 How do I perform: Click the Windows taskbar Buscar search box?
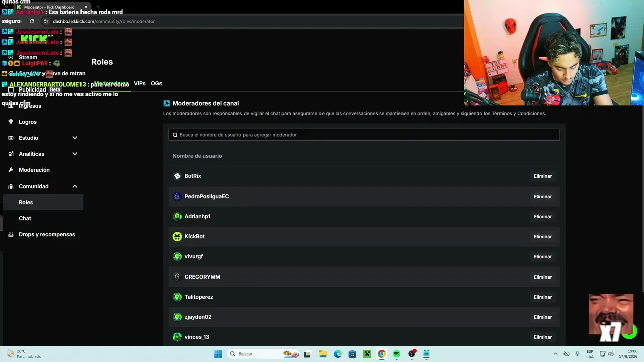point(263,354)
